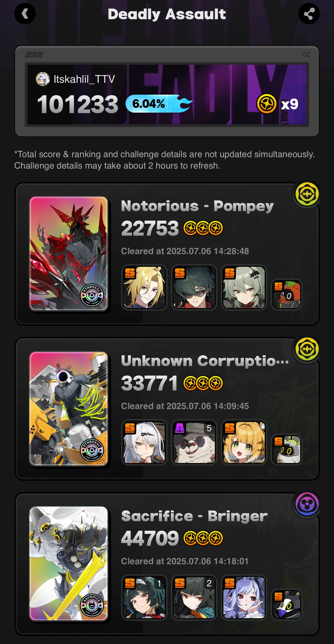Viewport: 334px width, 644px height.
Task: Open the Unknown Corruption boss card image
Action: (69, 409)
